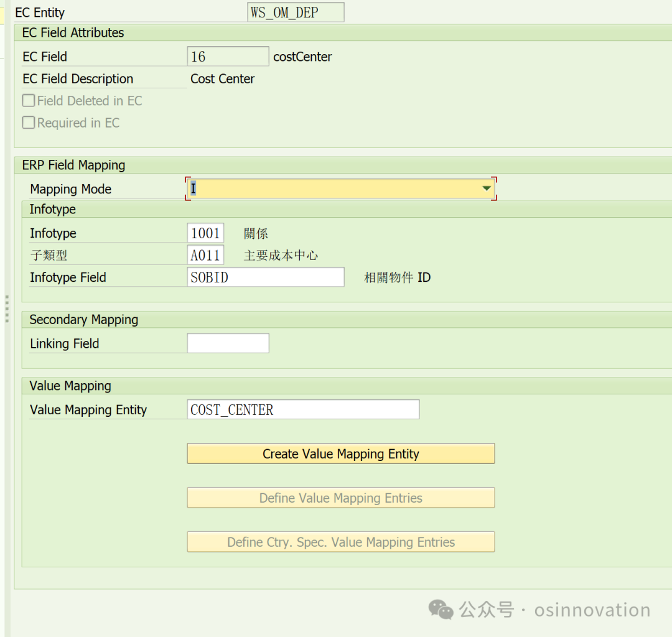Select the EC Field input containing 16
Image resolution: width=672 pixels, height=637 pixels.
(x=228, y=56)
